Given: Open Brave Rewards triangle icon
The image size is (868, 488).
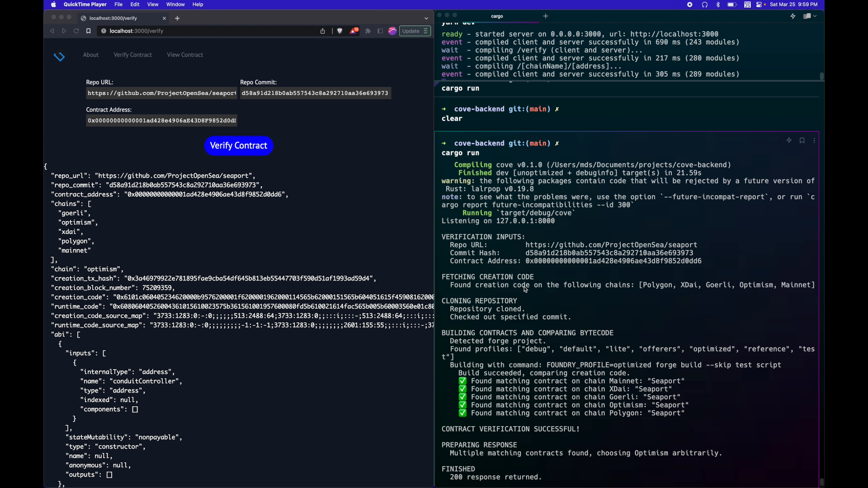Looking at the screenshot, I should [354, 31].
